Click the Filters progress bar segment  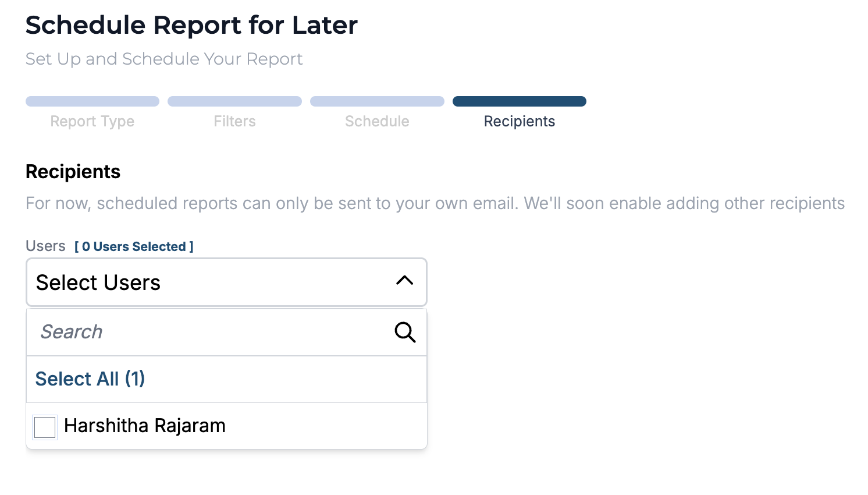[x=234, y=101]
